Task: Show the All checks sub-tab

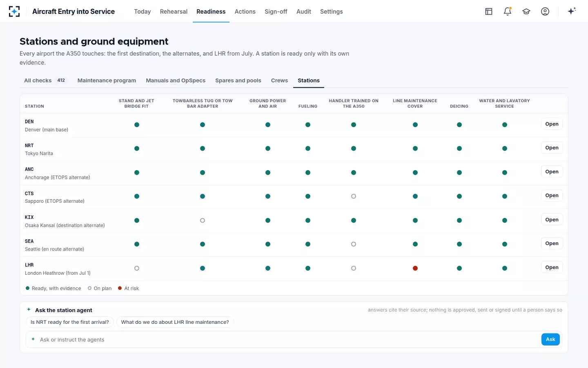Action: [x=45, y=81]
